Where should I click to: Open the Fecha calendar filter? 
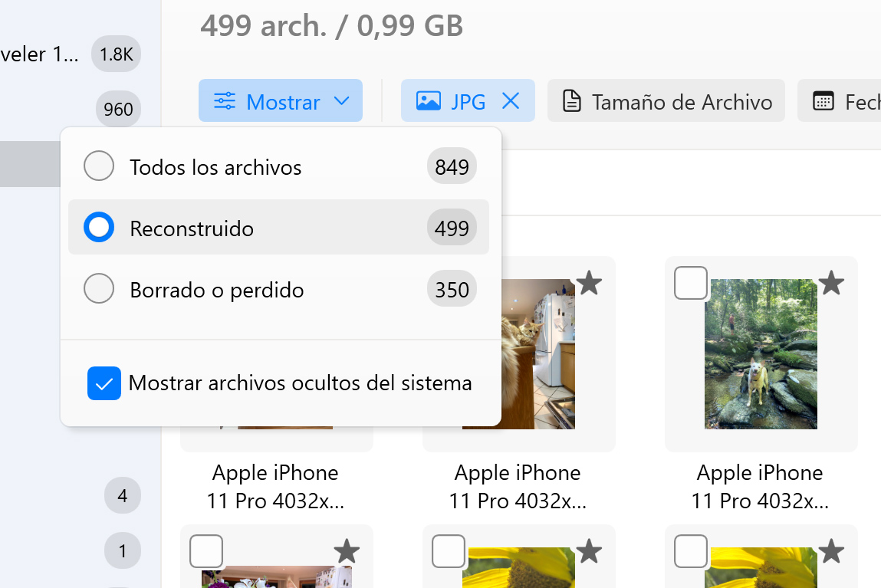840,101
